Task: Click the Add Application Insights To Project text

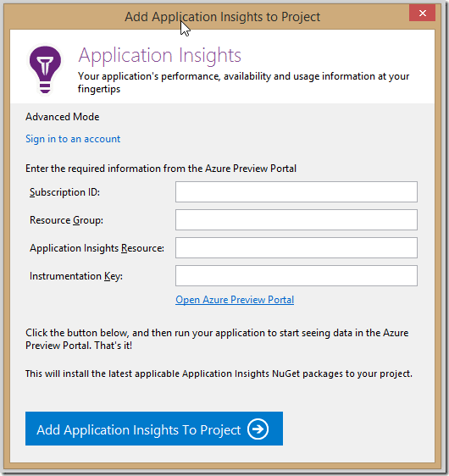Action: click(x=138, y=430)
